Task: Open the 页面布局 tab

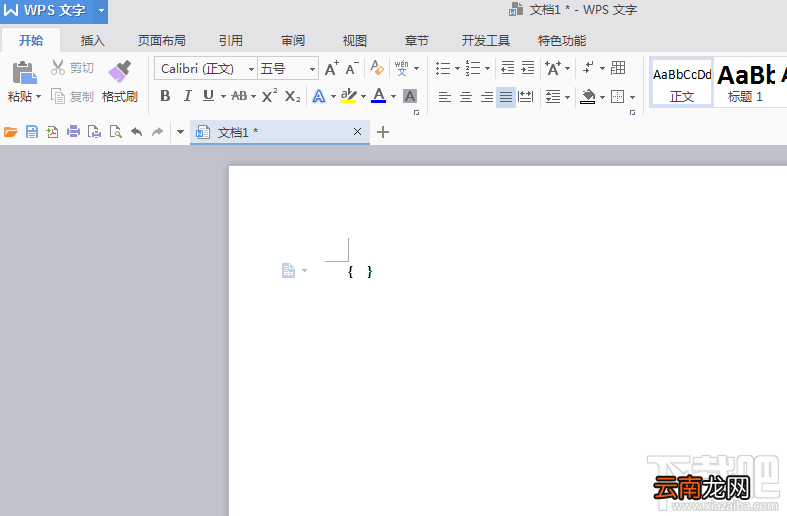Action: [x=162, y=41]
